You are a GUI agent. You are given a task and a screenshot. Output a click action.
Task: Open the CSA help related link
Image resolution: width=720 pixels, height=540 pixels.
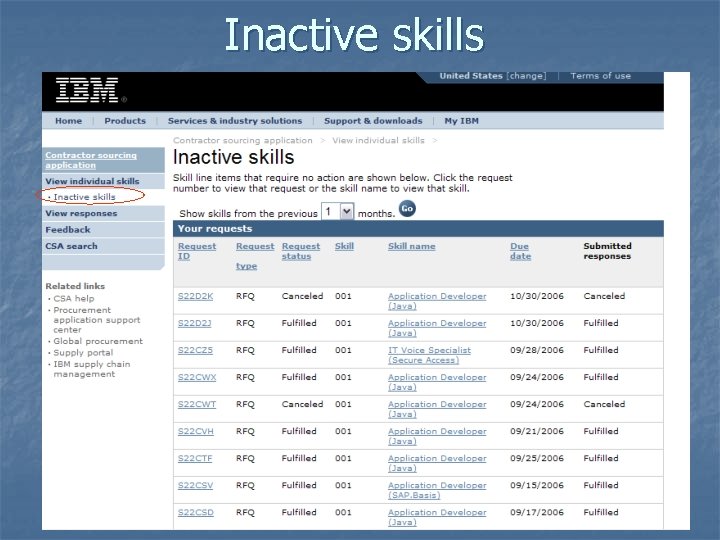pyautogui.click(x=74, y=298)
